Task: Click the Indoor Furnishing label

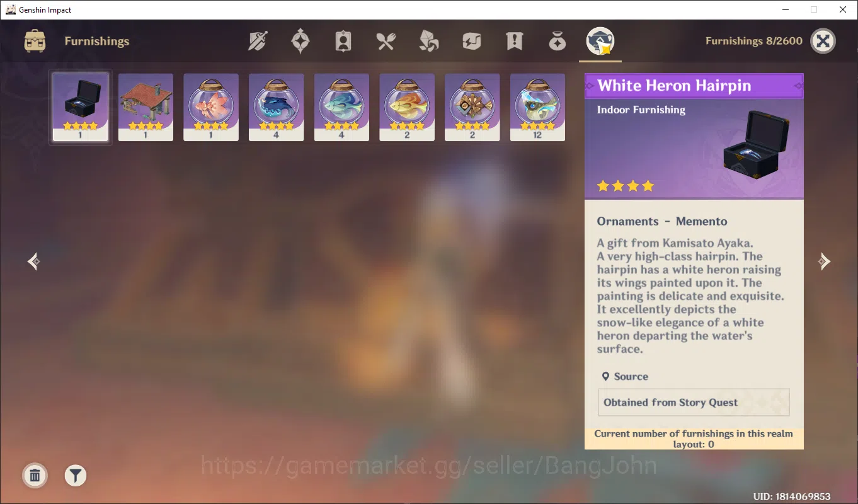Action: [x=641, y=110]
